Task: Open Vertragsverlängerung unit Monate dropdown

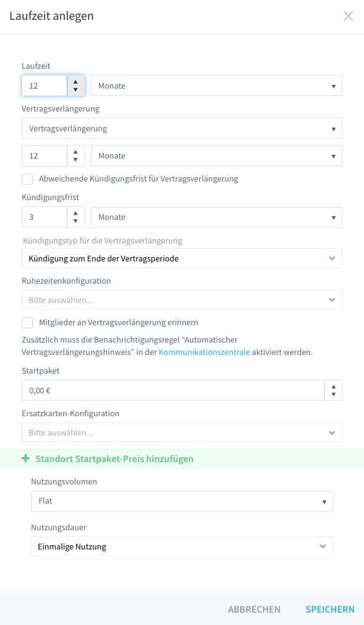Action: click(x=217, y=156)
